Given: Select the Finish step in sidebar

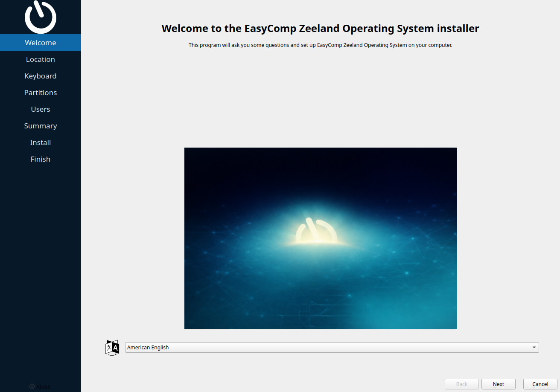Looking at the screenshot, I should click(41, 159).
